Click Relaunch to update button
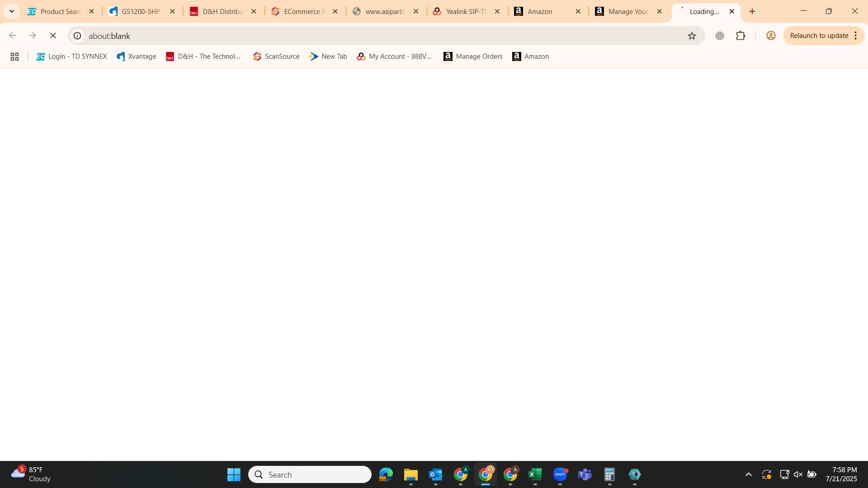The image size is (868, 488). 819,36
